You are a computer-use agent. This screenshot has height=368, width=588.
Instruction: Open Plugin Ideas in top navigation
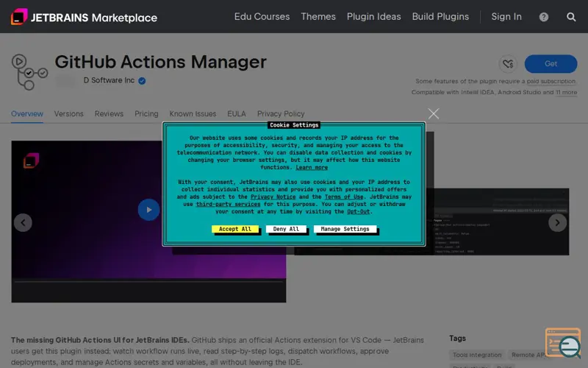pyautogui.click(x=373, y=17)
